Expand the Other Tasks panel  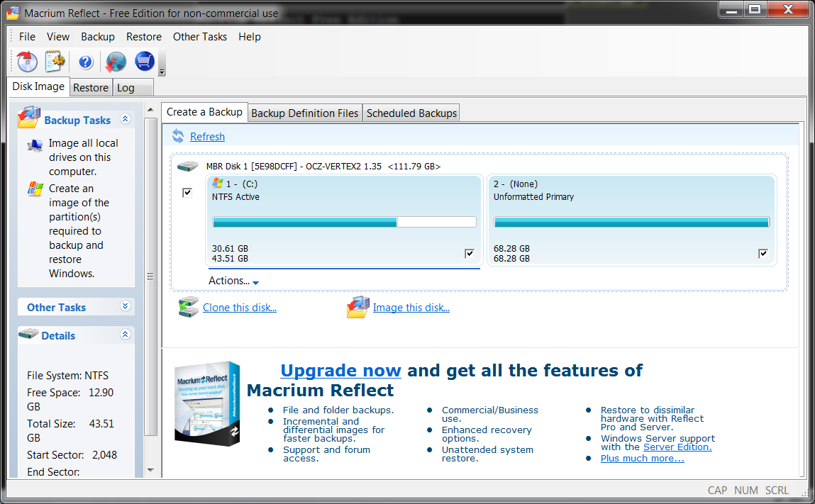[126, 307]
